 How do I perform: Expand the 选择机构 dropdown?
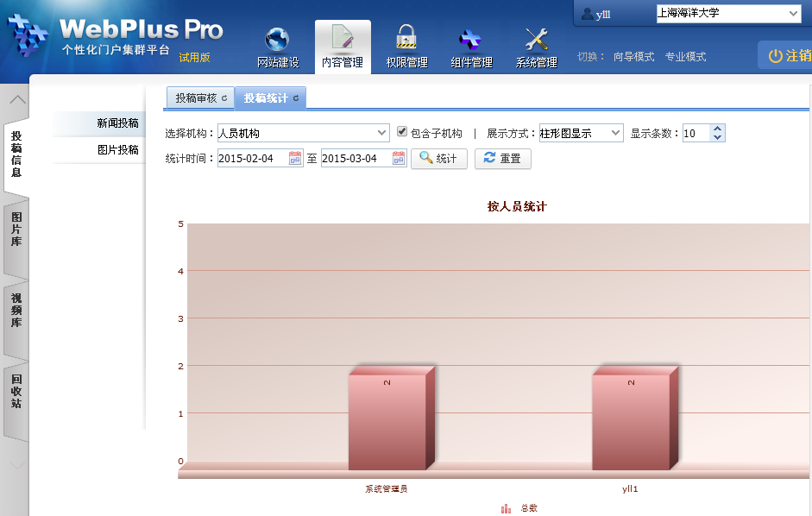[x=382, y=133]
